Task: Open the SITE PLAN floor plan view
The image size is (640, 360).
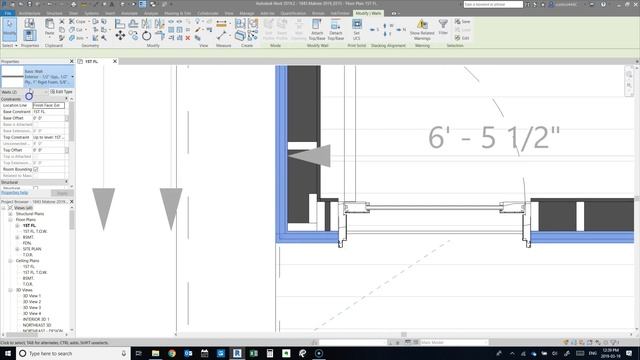Action: (32, 249)
